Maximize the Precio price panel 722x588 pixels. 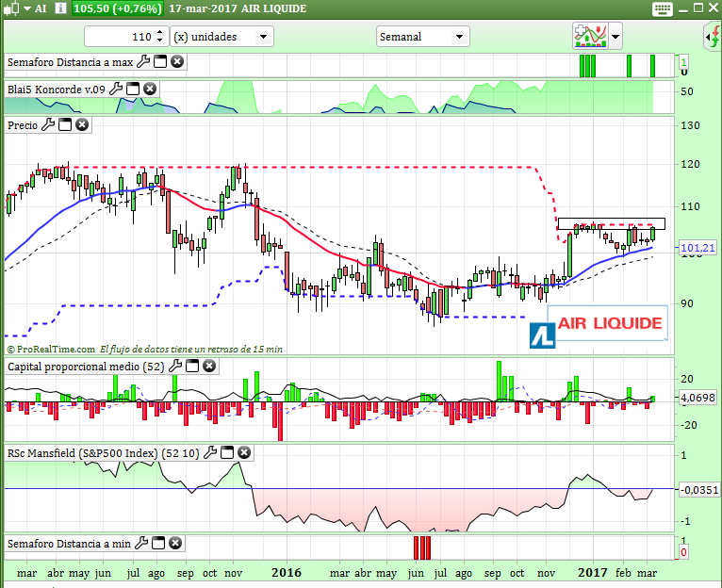(65, 124)
